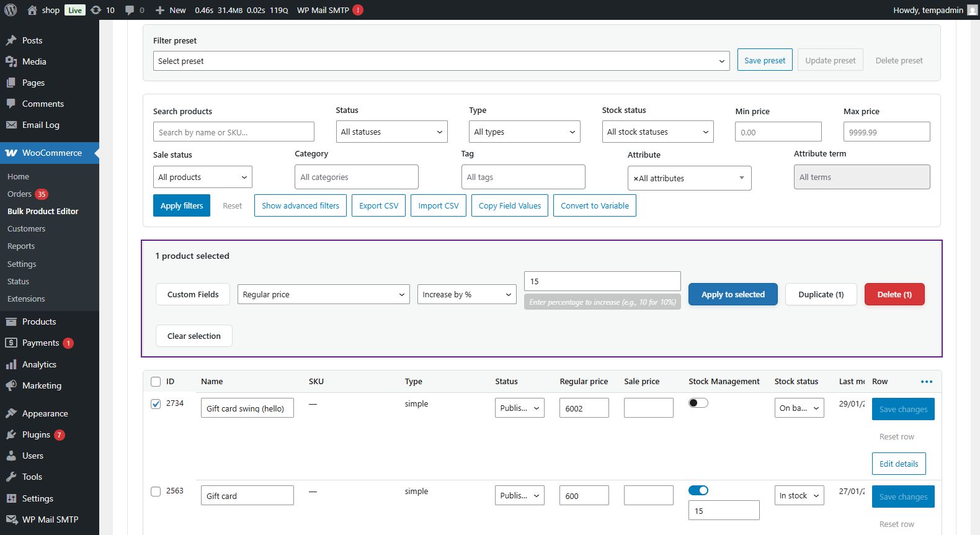The image size is (980, 535).
Task: Open the Appearance menu in the sidebar
Action: tap(45, 413)
